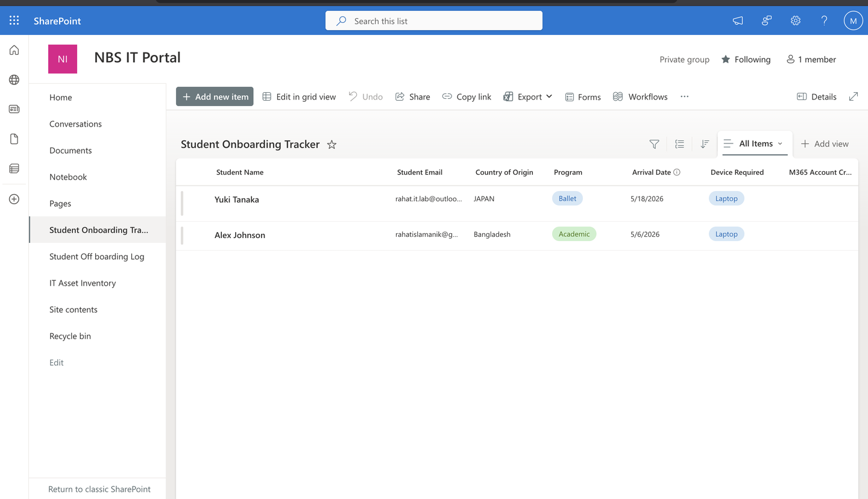Click the Create plus circle icon
This screenshot has height=499, width=868.
14,199
